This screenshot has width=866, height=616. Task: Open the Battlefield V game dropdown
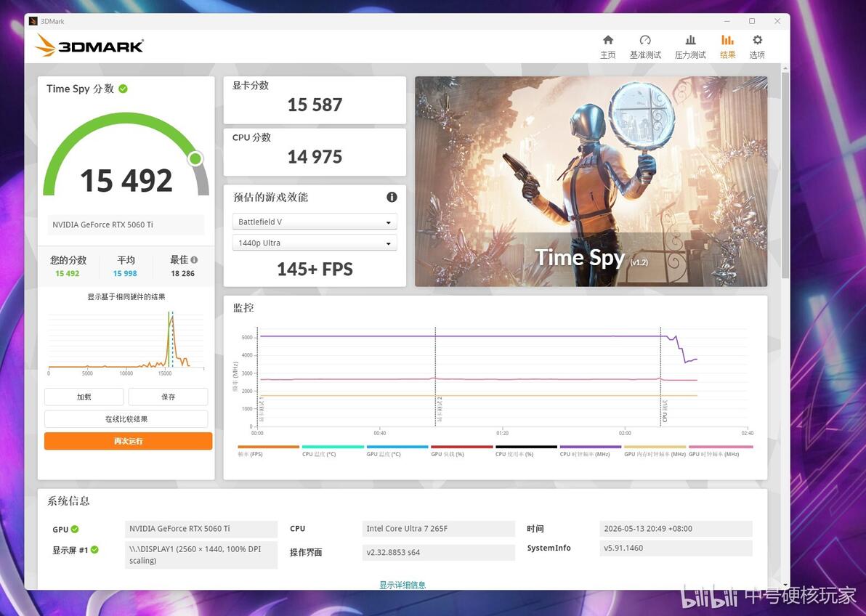click(315, 222)
